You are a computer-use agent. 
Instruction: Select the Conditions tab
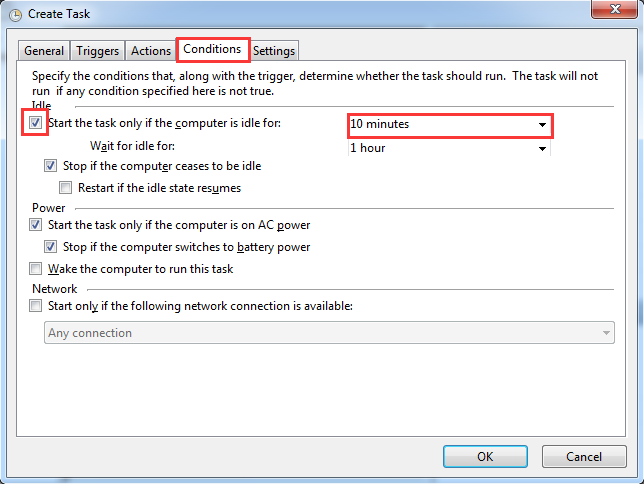(213, 49)
